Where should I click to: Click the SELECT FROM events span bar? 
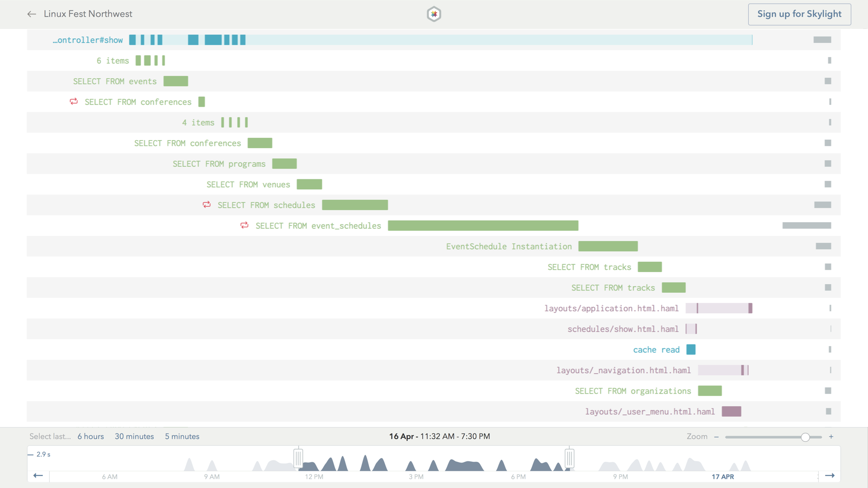(x=176, y=81)
